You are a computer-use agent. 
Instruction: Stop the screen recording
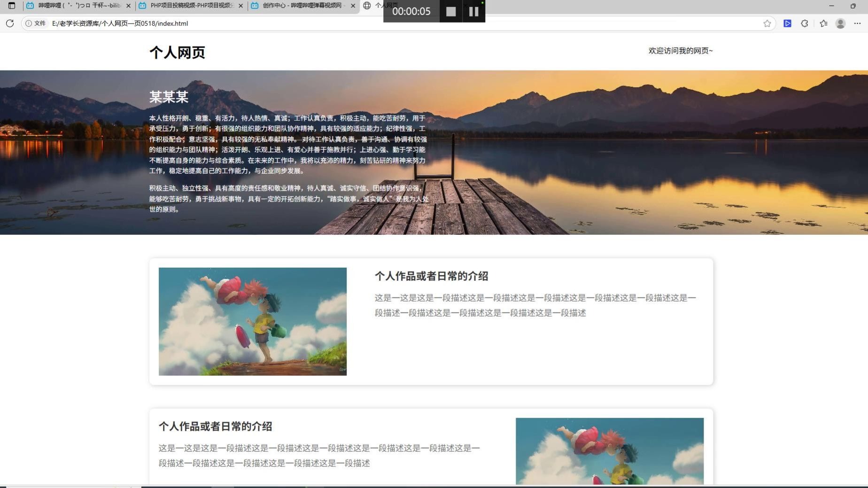coord(450,11)
